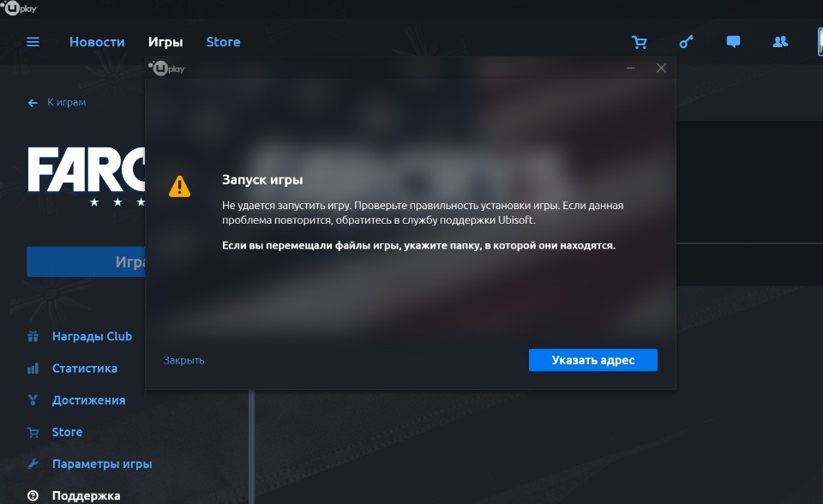
Task: Switch to the Новости tab
Action: 97,42
